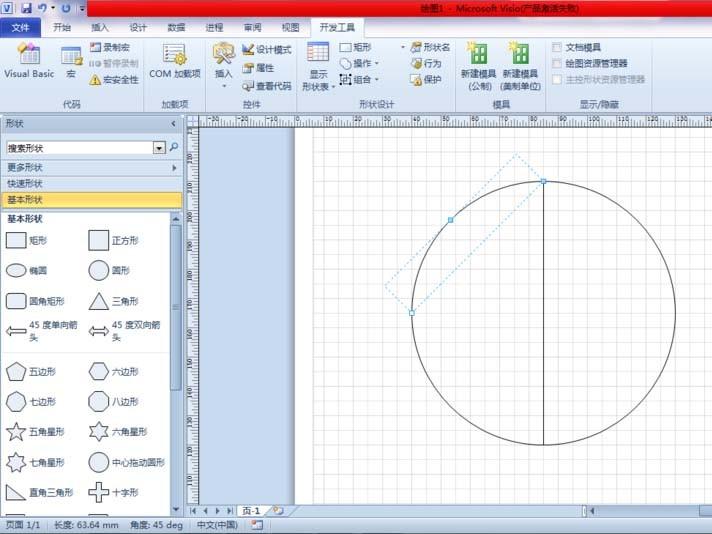Click view code (查看代码)

click(x=267, y=86)
